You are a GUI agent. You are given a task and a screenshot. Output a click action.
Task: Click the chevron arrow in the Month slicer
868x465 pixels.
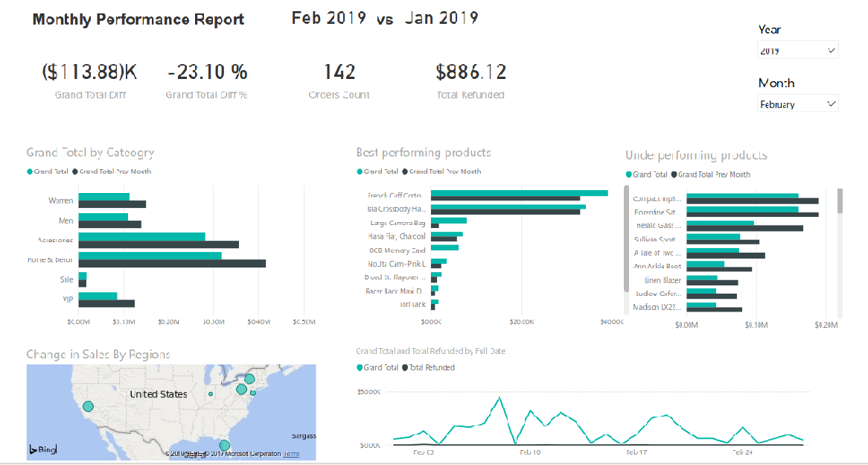831,104
